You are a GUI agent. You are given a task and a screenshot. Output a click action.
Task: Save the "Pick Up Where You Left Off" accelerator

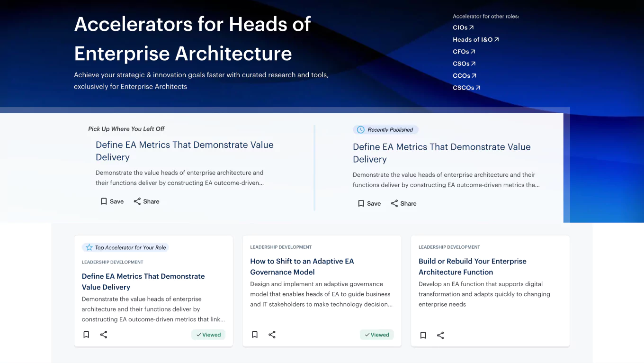point(112,201)
